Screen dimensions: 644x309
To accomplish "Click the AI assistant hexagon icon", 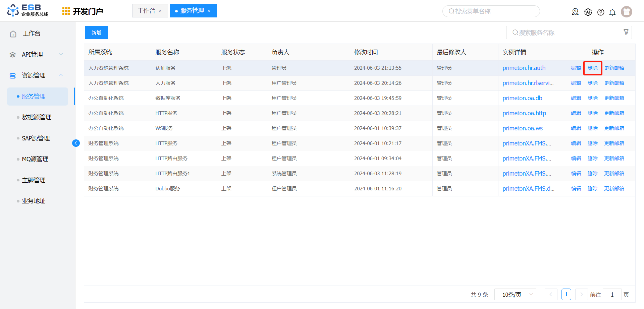I will coord(588,12).
